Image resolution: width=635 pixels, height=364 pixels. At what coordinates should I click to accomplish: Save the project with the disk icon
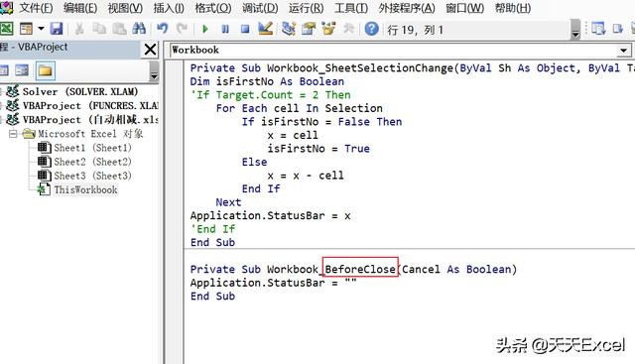(57, 29)
